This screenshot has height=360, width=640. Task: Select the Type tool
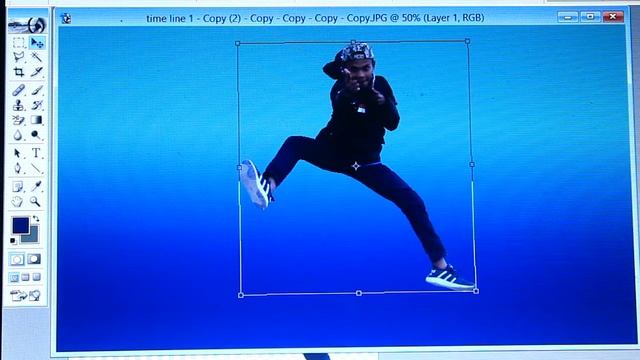point(36,153)
